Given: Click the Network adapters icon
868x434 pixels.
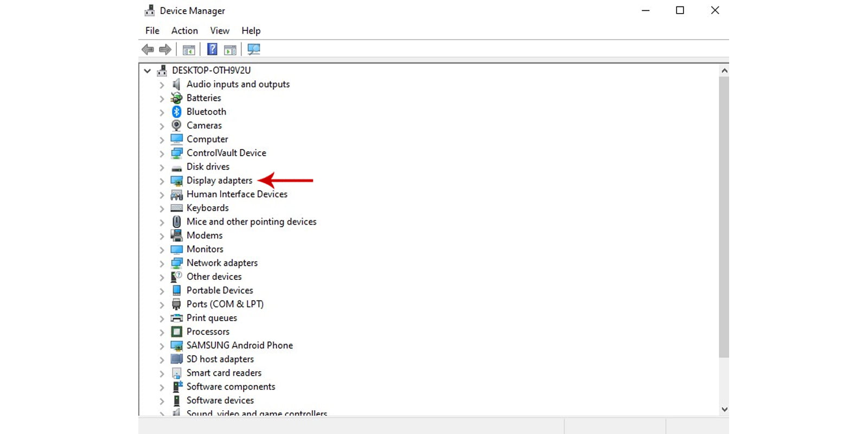Looking at the screenshot, I should pos(176,263).
